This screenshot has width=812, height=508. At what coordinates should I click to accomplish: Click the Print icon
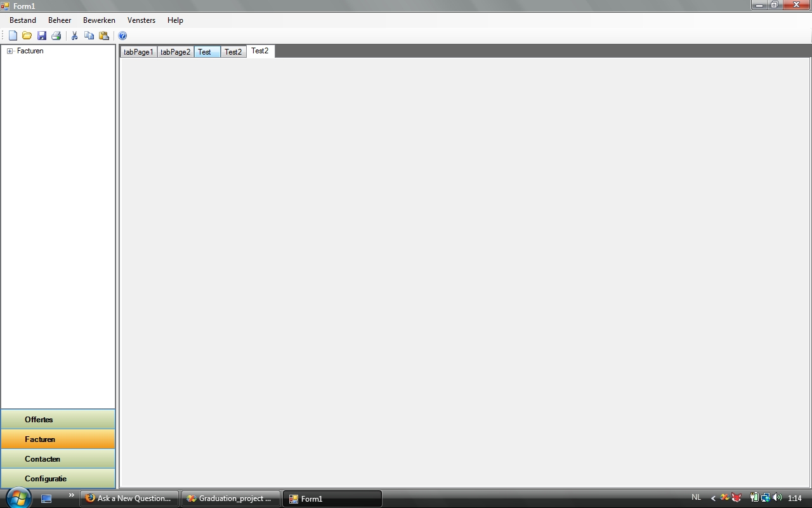(56, 36)
